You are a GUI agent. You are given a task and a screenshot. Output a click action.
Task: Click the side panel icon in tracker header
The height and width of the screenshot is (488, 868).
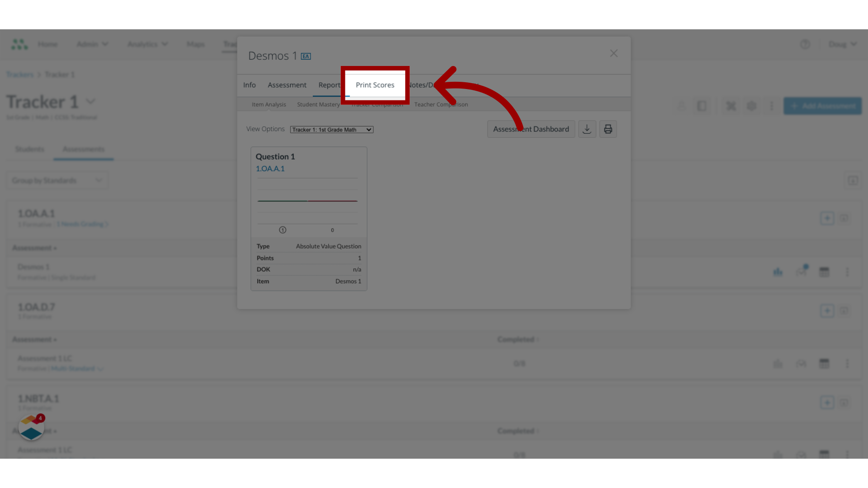[702, 106]
